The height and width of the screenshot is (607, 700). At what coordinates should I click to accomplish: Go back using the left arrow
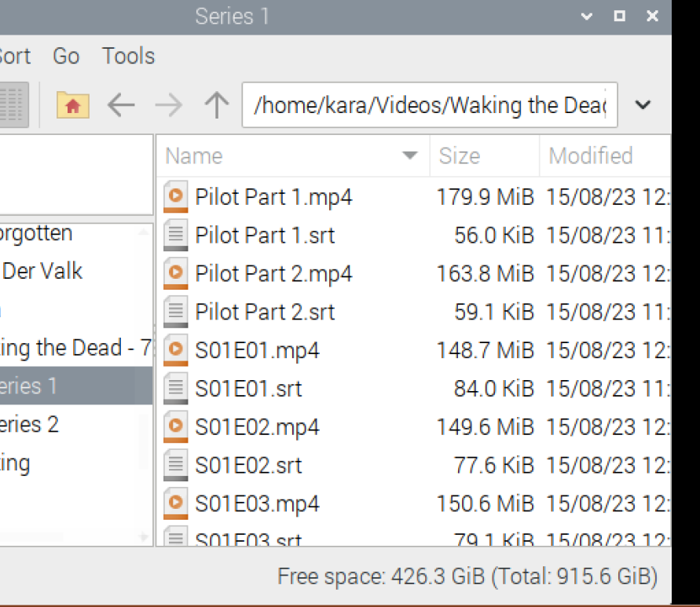(121, 104)
